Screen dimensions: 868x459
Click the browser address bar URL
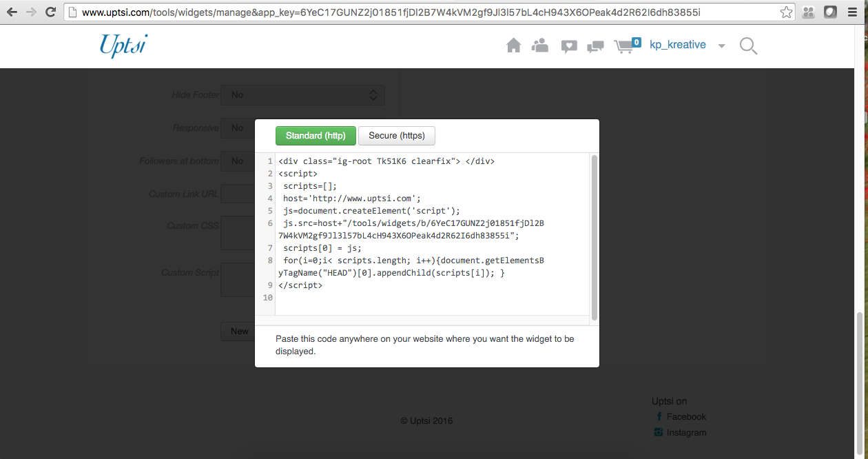(390, 12)
